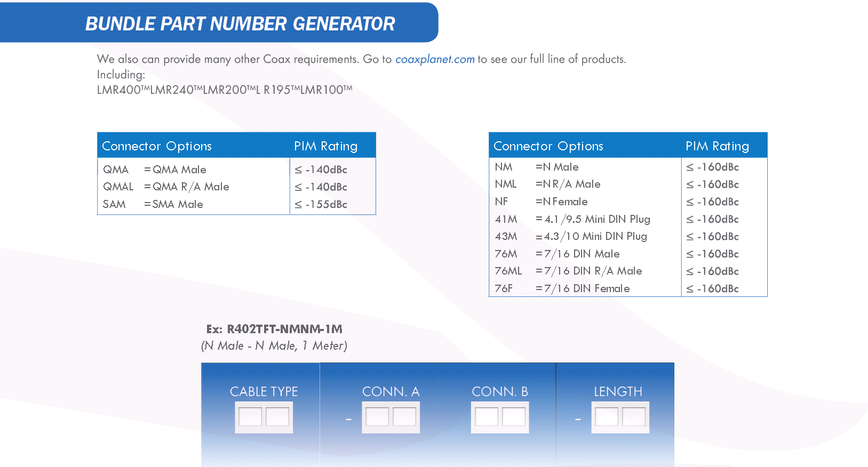This screenshot has height=467, width=868.
Task: Click the CABLE TYPE label
Action: (264, 391)
